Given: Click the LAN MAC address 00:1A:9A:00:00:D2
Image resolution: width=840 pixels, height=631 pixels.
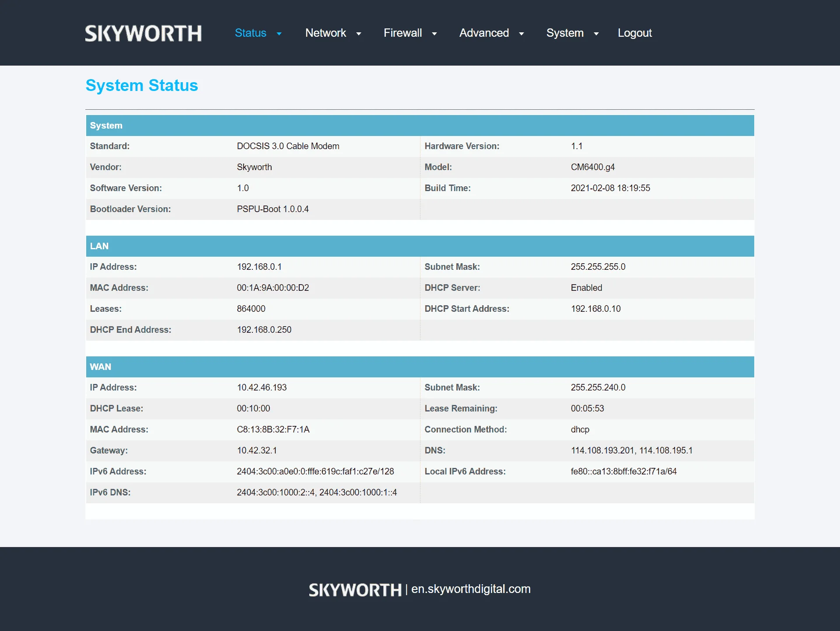Looking at the screenshot, I should 273,288.
